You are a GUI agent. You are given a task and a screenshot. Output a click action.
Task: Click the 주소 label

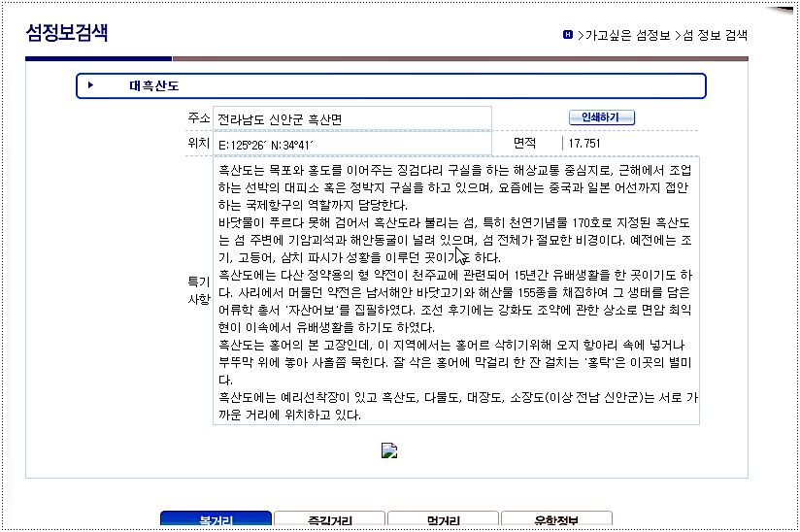[x=198, y=118]
